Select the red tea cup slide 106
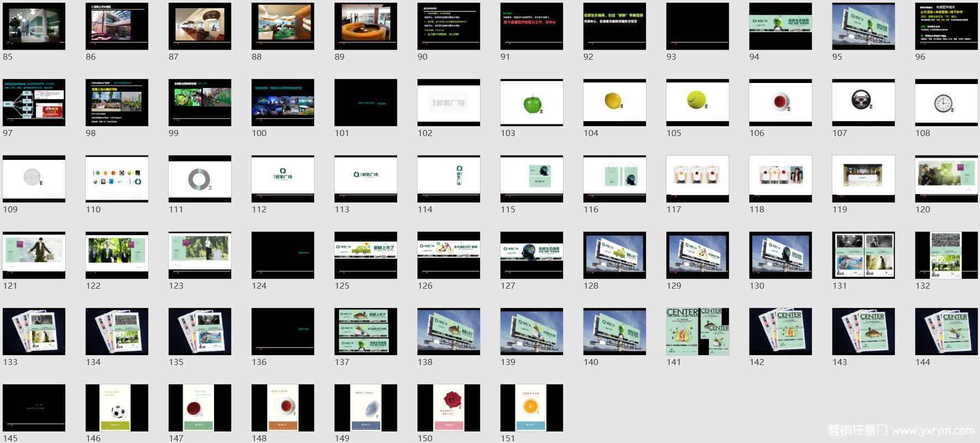The height and width of the screenshot is (443, 980). coord(780,103)
